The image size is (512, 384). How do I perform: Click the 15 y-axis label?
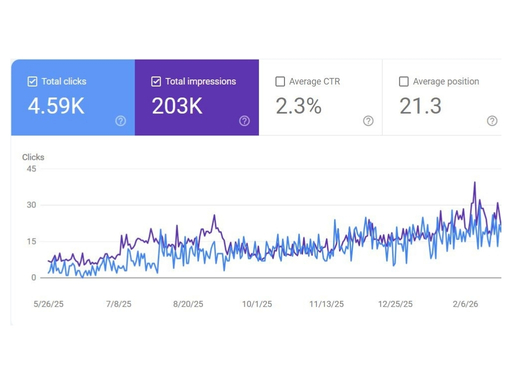(x=31, y=241)
